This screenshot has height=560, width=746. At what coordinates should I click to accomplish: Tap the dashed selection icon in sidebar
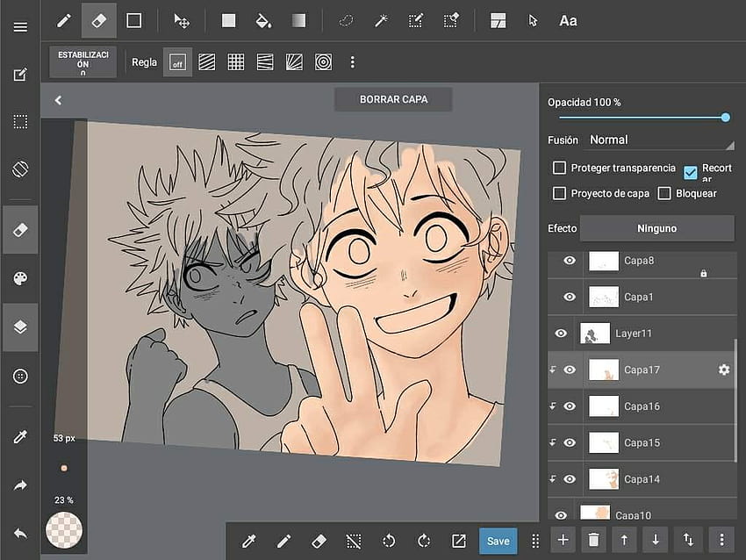(20, 122)
